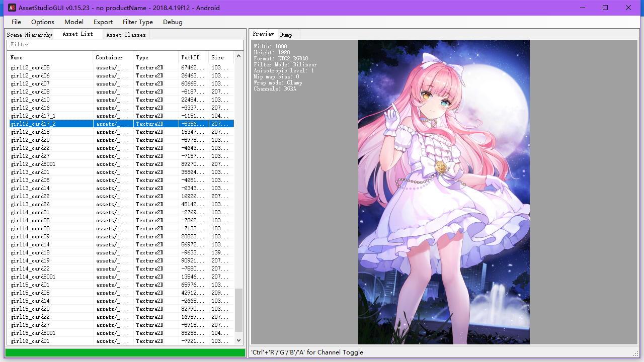Image resolution: width=644 pixels, height=362 pixels.
Task: Open the Export menu
Action: click(x=103, y=22)
